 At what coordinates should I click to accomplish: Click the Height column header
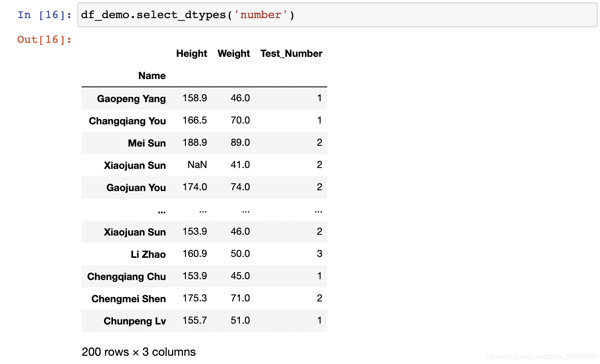point(192,54)
